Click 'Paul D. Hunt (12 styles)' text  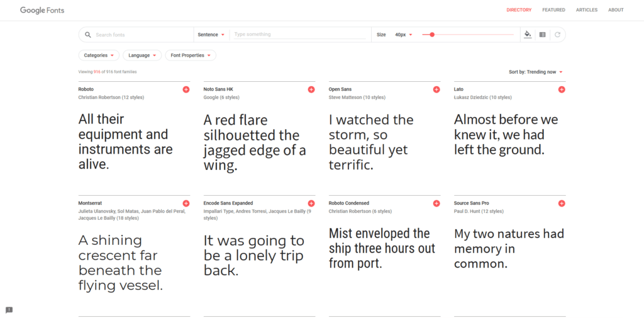(x=479, y=212)
